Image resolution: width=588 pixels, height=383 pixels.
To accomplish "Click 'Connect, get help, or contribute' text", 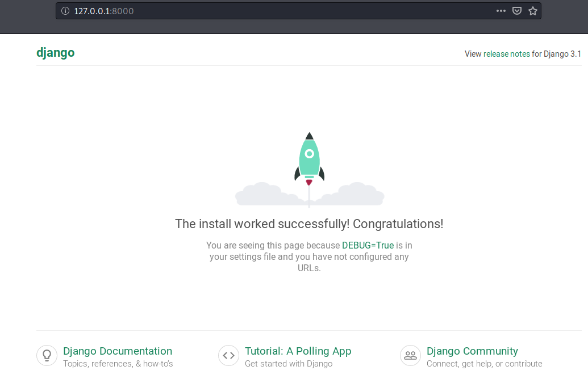I will [x=485, y=364].
